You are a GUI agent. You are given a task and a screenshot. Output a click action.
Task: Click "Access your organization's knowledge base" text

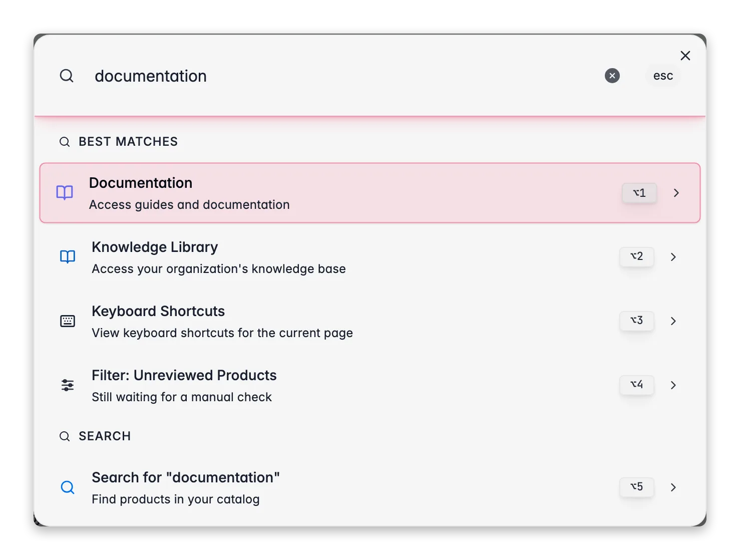pos(219,269)
